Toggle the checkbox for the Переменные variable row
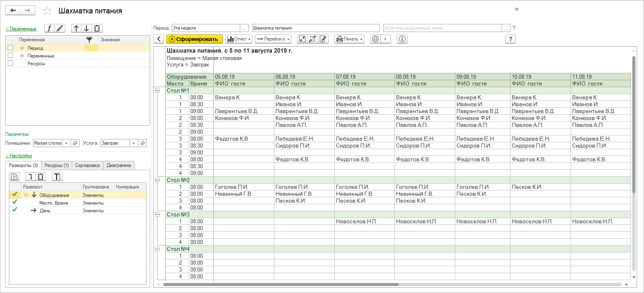Viewport: 644px width, 293px height. coord(11,56)
